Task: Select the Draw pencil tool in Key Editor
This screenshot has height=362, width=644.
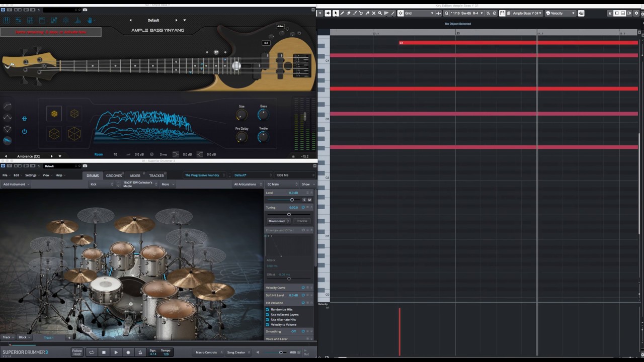Action: [342, 13]
